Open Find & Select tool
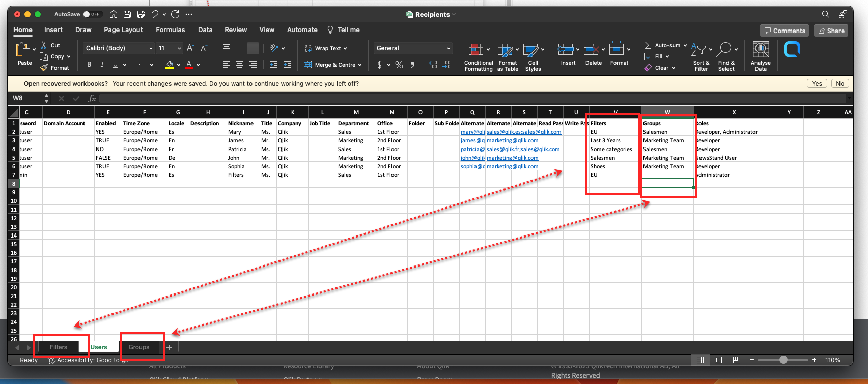Image resolution: width=868 pixels, height=384 pixels. [x=724, y=50]
